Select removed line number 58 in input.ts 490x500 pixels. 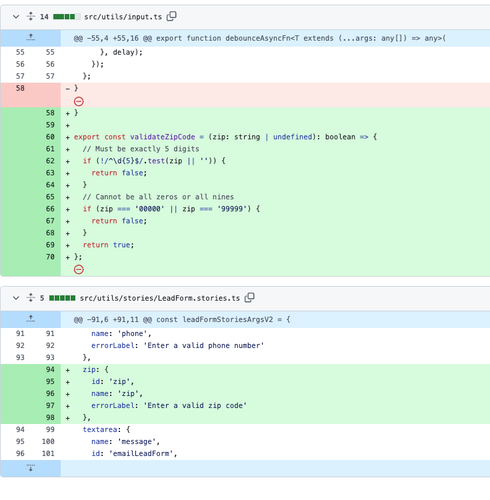click(x=20, y=88)
